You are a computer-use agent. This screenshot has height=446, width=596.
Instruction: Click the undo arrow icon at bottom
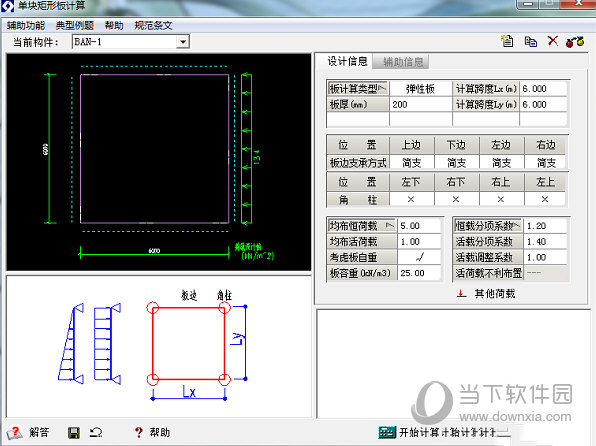click(96, 432)
